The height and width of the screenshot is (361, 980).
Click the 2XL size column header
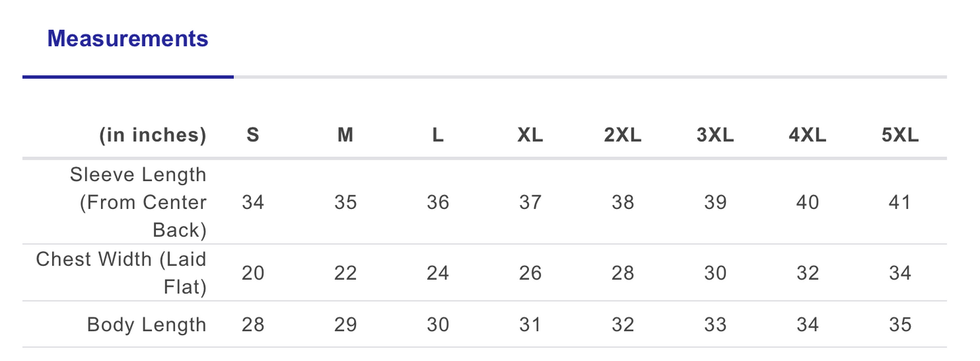623,135
